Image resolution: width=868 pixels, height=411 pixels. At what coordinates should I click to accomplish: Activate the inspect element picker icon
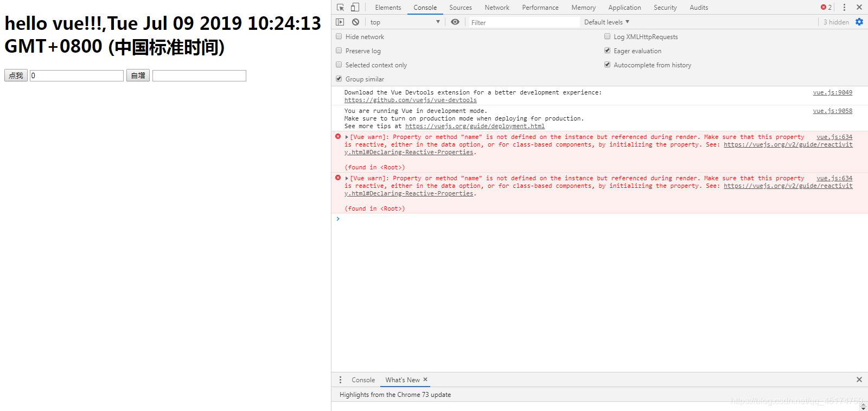click(340, 8)
